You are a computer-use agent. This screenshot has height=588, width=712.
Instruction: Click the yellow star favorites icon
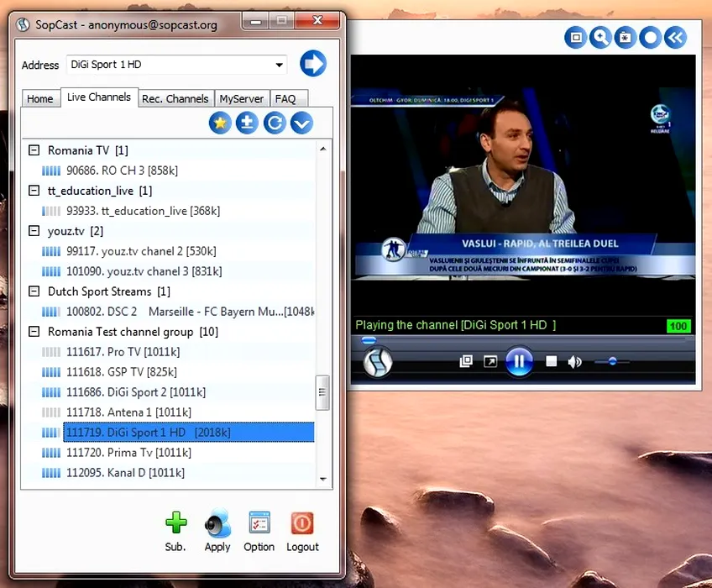point(220,123)
